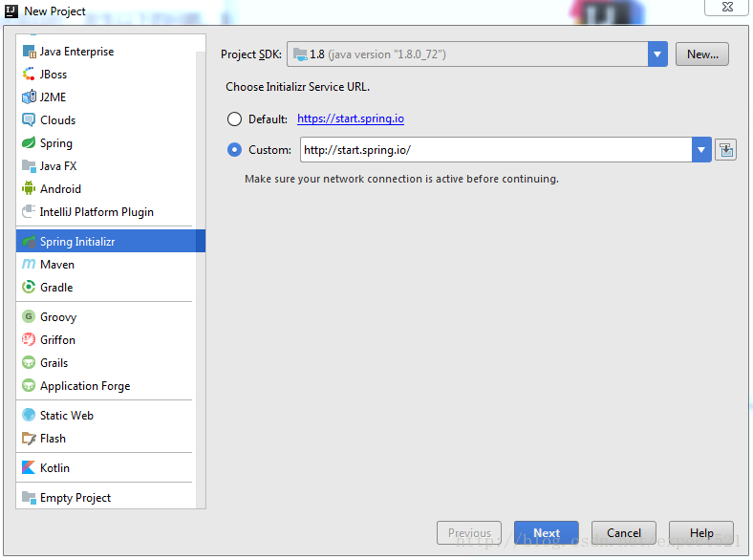
Task: Click the Griffon red icon
Action: point(29,339)
